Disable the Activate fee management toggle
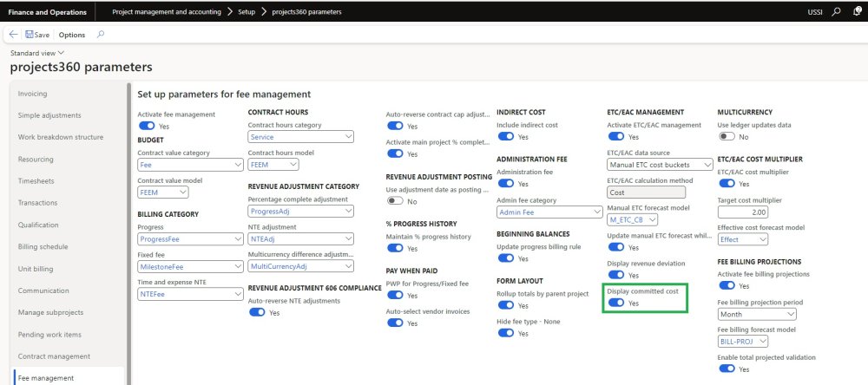This screenshot has height=385, width=868. 147,126
